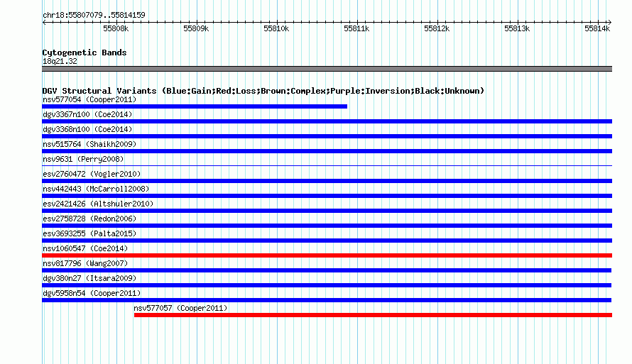
Task: Open the nsv577057 (Cooper2011) label
Action: [x=180, y=308]
